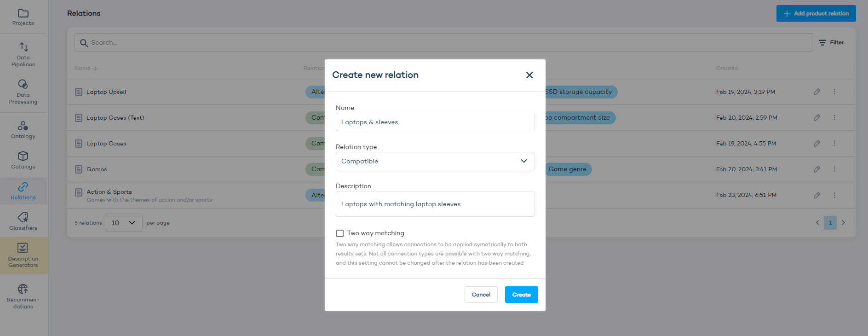Enable the Two way matching checkbox
The height and width of the screenshot is (336, 868).
pos(340,233)
